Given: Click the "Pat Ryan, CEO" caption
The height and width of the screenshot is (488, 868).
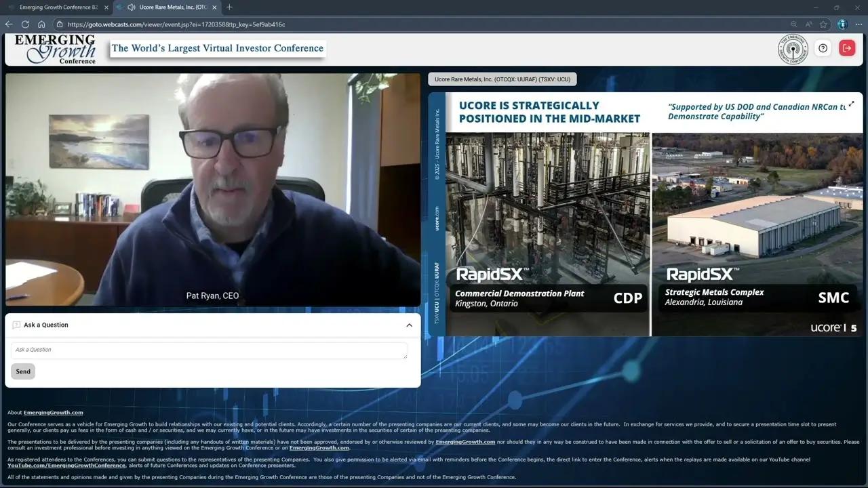Looking at the screenshot, I should [212, 296].
